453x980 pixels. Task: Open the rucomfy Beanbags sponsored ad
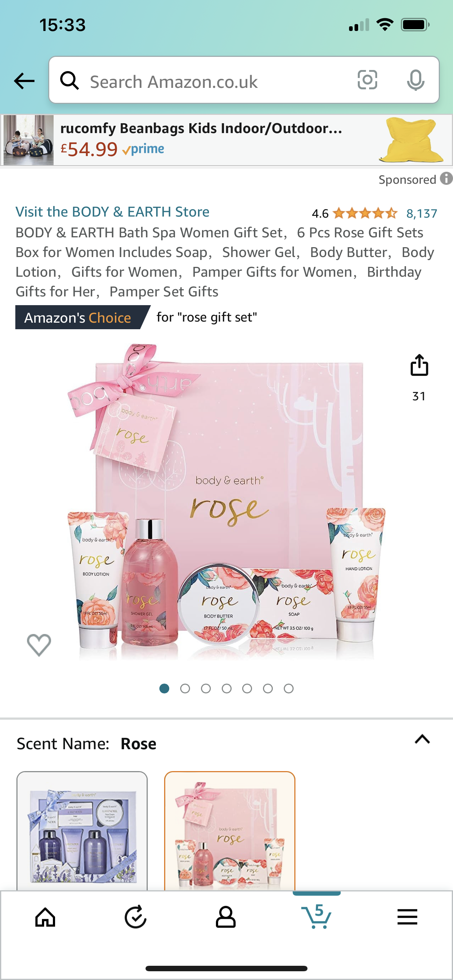pos(226,140)
